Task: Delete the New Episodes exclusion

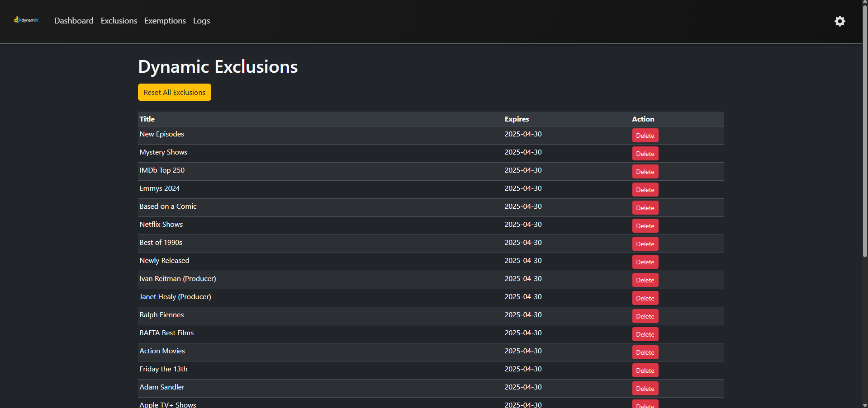Action: tap(645, 136)
